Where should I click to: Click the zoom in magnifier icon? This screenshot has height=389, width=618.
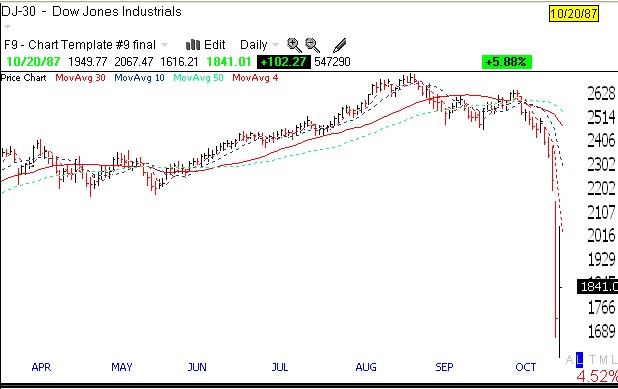click(x=294, y=45)
